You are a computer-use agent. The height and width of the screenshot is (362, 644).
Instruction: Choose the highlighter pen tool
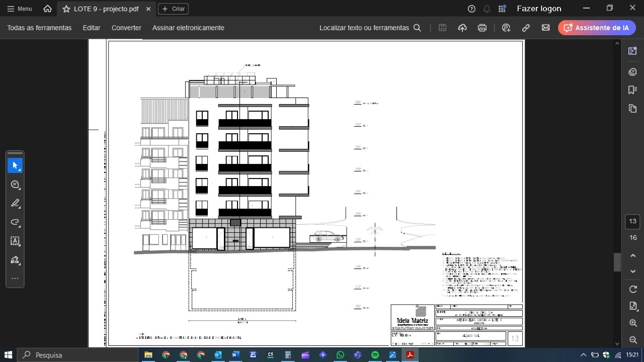(x=15, y=203)
